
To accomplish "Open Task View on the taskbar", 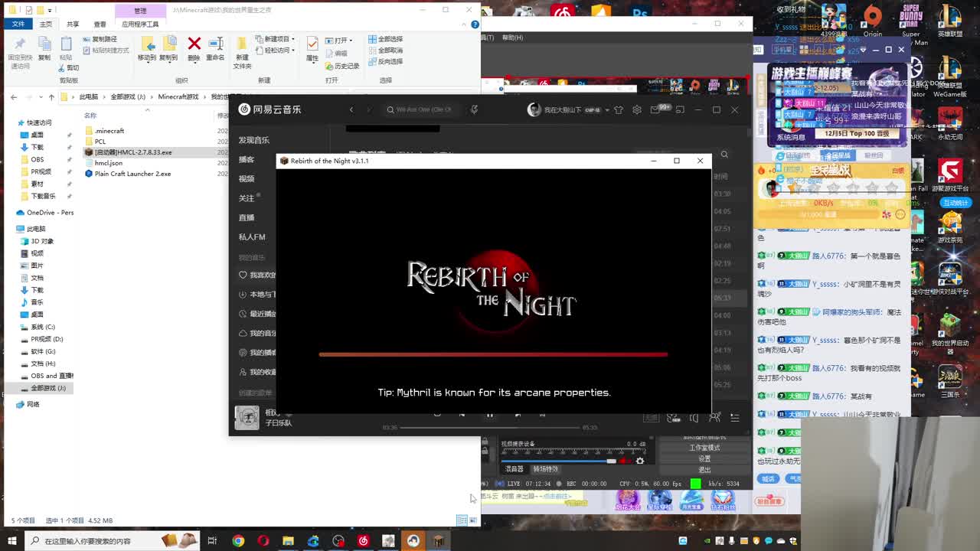I will pyautogui.click(x=212, y=541).
